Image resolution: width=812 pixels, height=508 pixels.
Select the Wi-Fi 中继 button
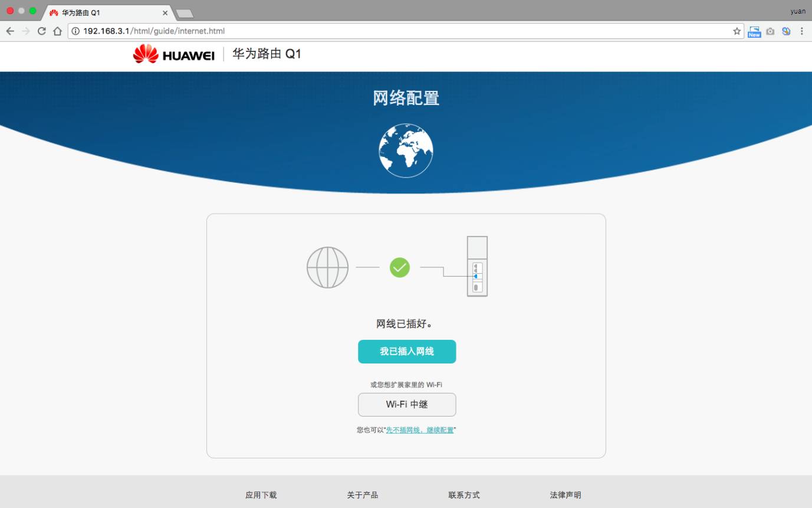tap(407, 405)
